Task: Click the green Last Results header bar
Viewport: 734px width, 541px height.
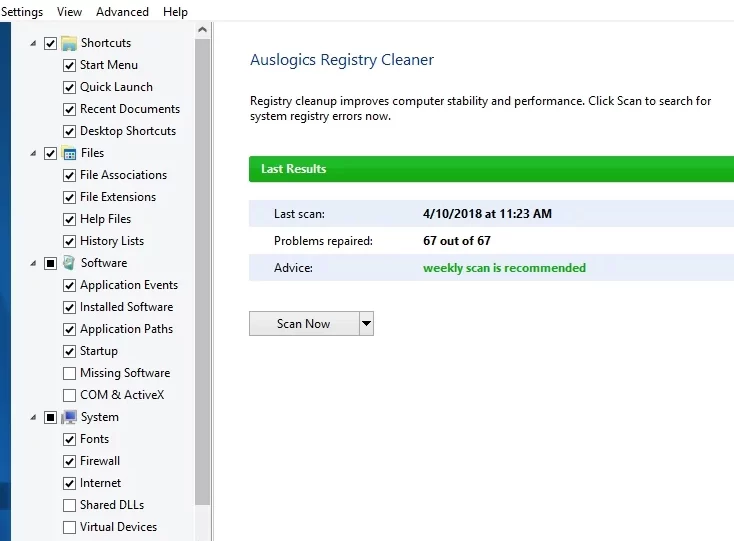Action: pyautogui.click(x=490, y=169)
